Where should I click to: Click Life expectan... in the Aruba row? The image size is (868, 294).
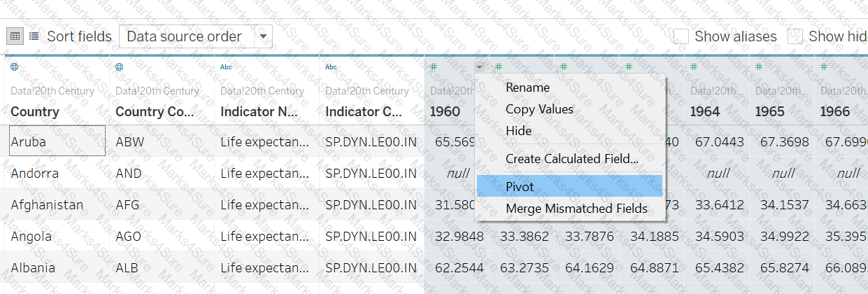click(x=267, y=141)
